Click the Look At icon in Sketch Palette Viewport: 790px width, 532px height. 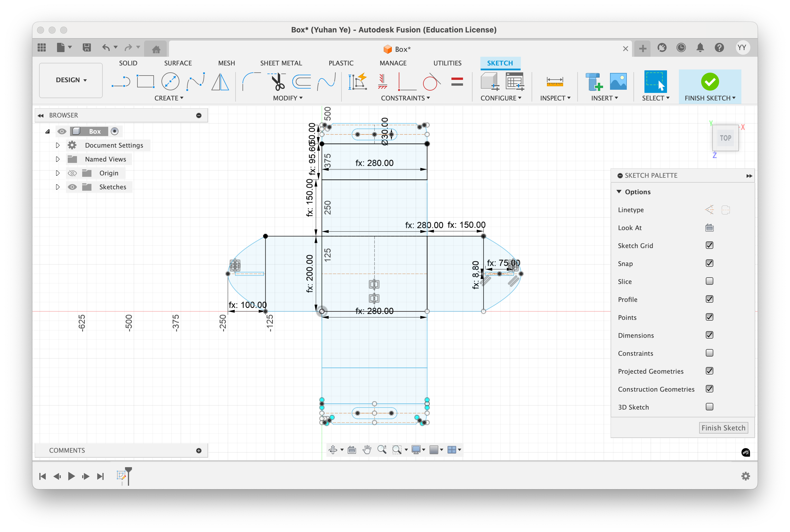pyautogui.click(x=709, y=228)
